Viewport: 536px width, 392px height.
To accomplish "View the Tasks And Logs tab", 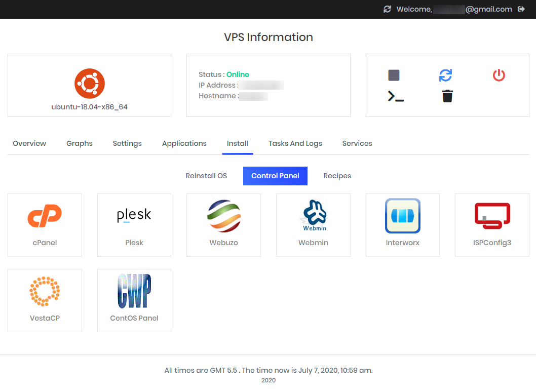I will 295,143.
